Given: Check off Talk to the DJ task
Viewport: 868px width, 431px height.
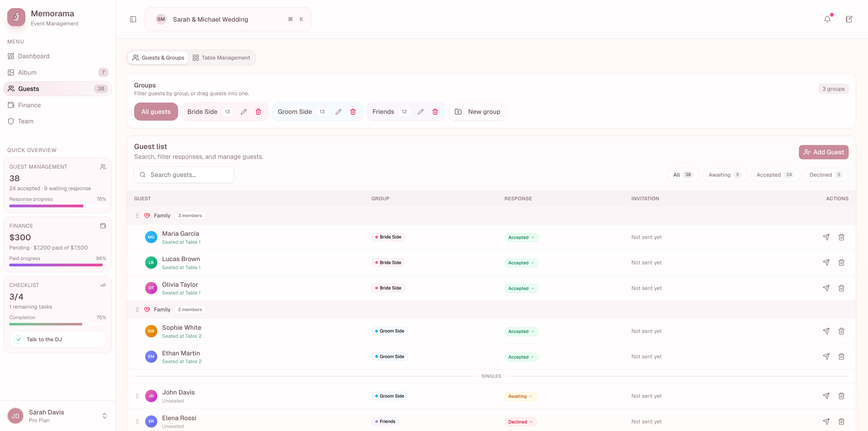Looking at the screenshot, I should tap(19, 339).
